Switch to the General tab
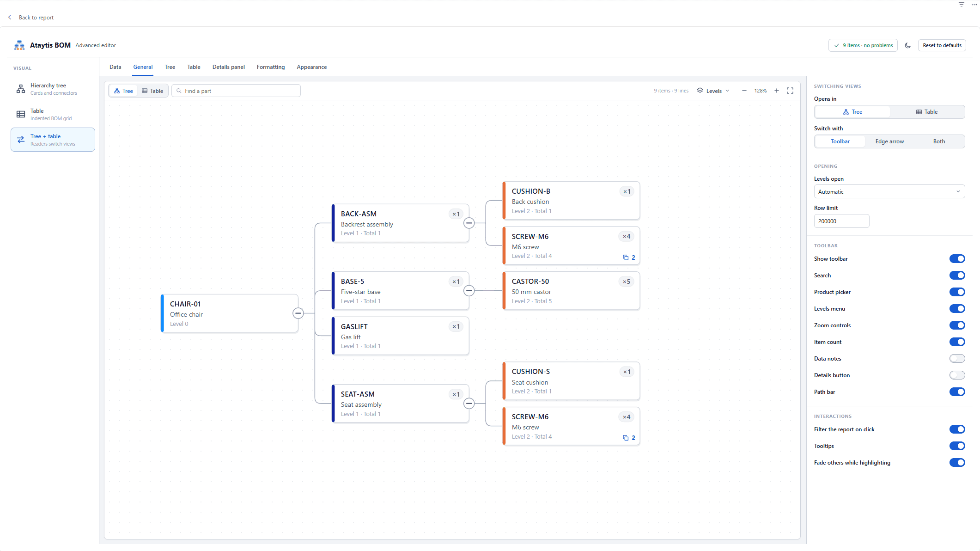 tap(143, 67)
